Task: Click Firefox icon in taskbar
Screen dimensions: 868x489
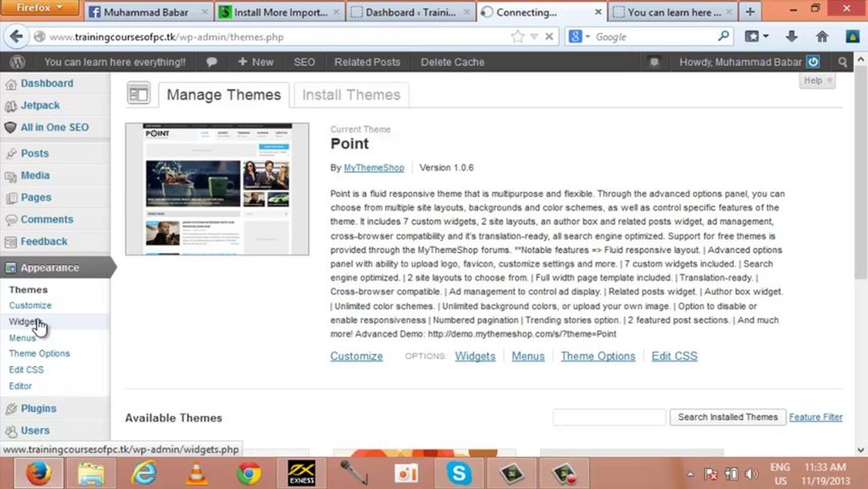Action: click(x=39, y=473)
